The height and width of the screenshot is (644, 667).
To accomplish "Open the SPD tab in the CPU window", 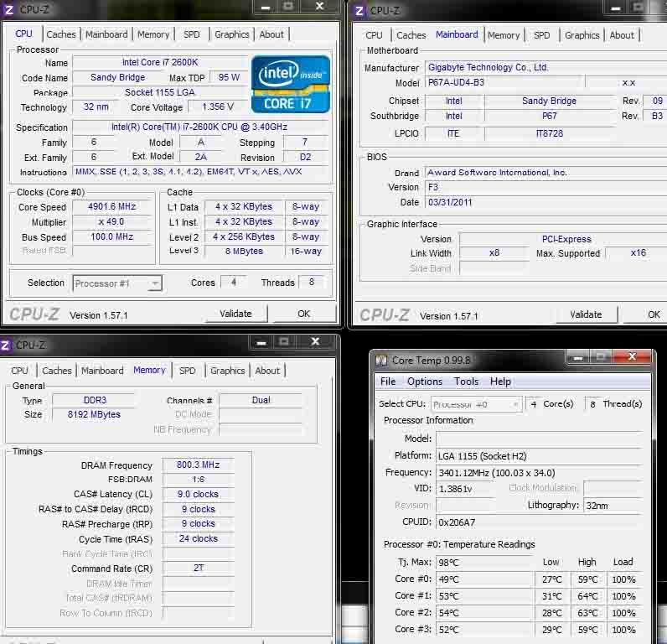I will click(191, 34).
